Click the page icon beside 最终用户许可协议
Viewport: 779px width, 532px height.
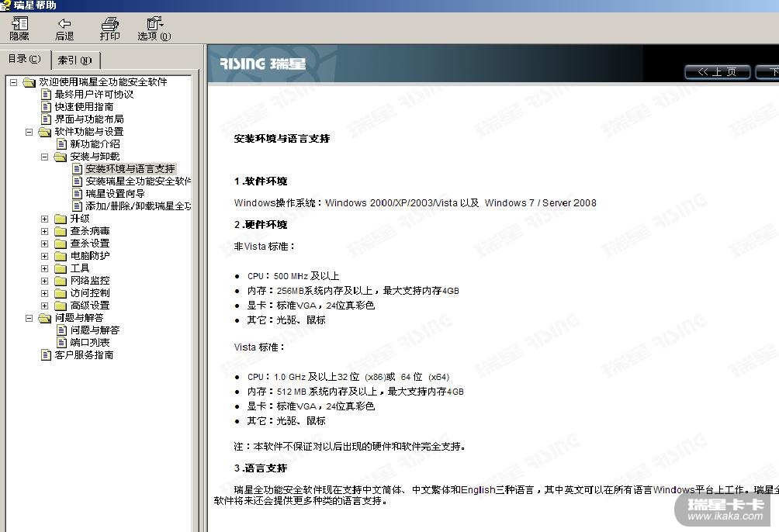(47, 95)
